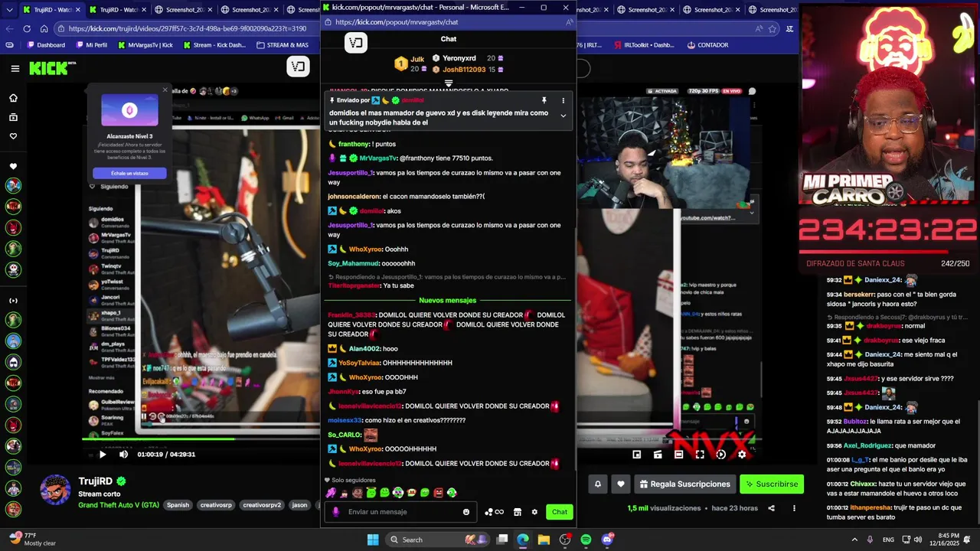Open chat settings gear

[x=534, y=512]
